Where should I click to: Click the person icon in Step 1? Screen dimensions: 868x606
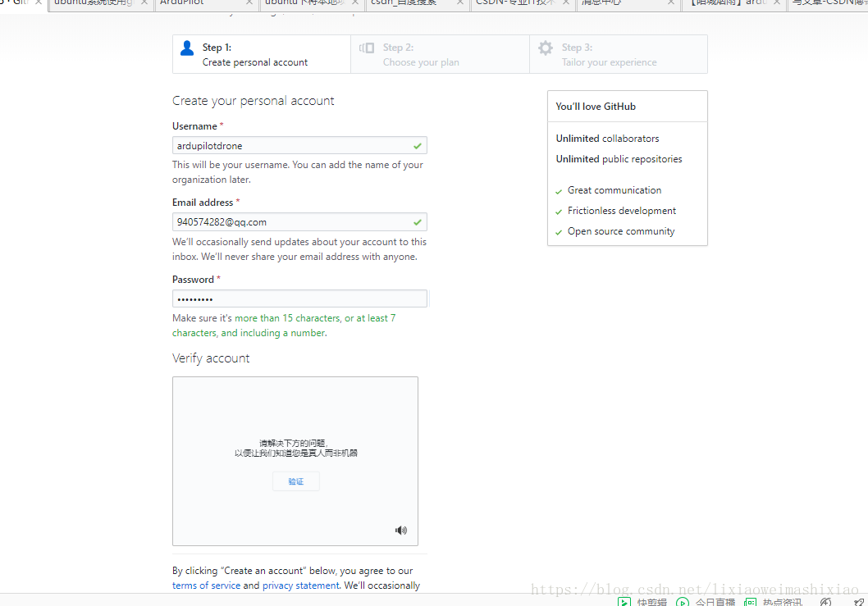pyautogui.click(x=187, y=48)
